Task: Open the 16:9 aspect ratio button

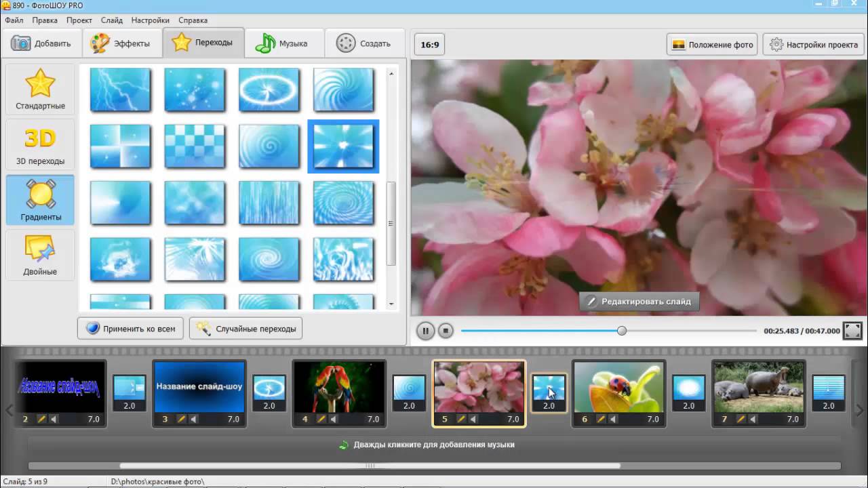Action: coord(430,45)
